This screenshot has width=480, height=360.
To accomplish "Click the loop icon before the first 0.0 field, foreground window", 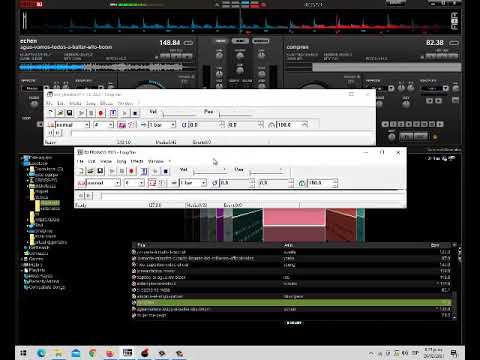I will [x=215, y=183].
